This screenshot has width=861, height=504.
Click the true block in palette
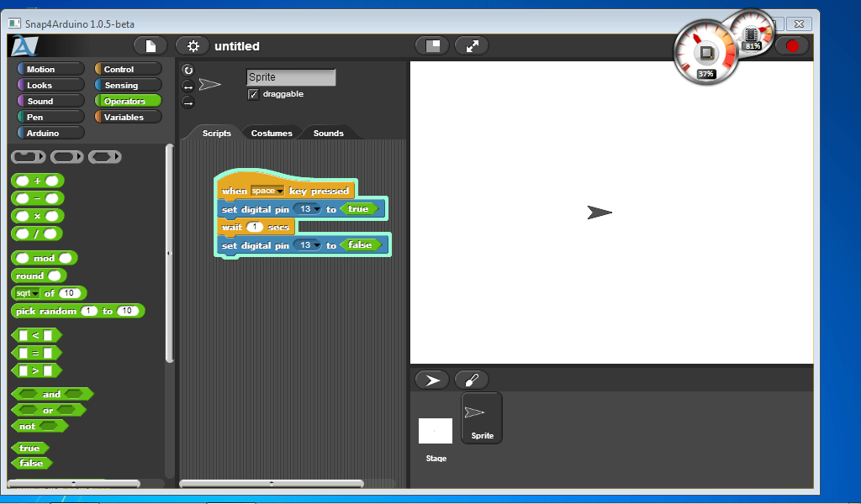(x=29, y=448)
